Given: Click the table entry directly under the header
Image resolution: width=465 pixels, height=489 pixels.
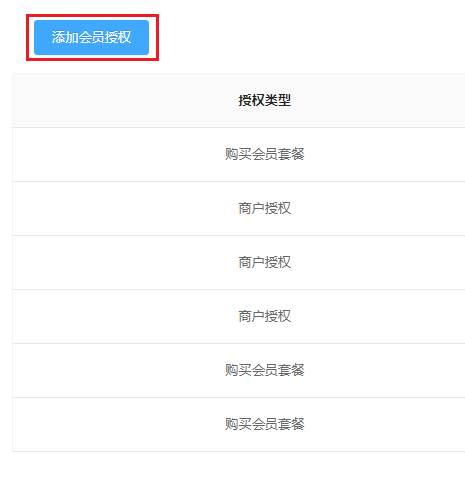Looking at the screenshot, I should click(x=239, y=154).
